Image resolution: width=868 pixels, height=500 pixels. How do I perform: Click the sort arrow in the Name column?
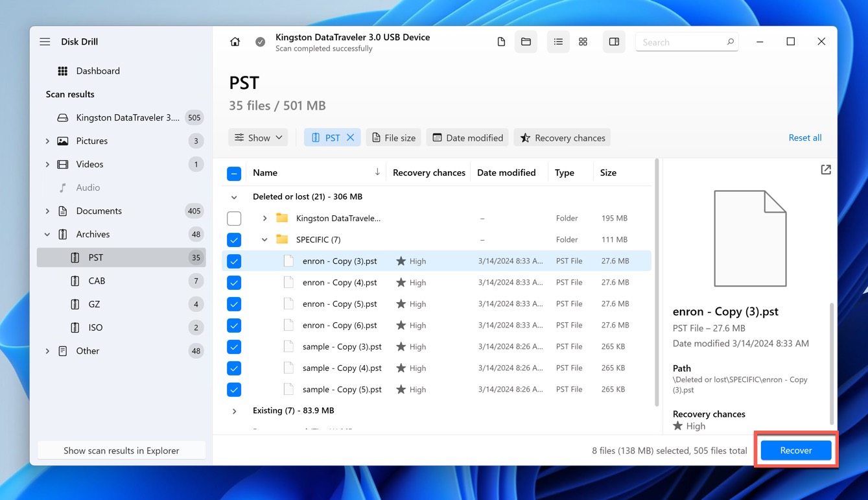point(377,173)
